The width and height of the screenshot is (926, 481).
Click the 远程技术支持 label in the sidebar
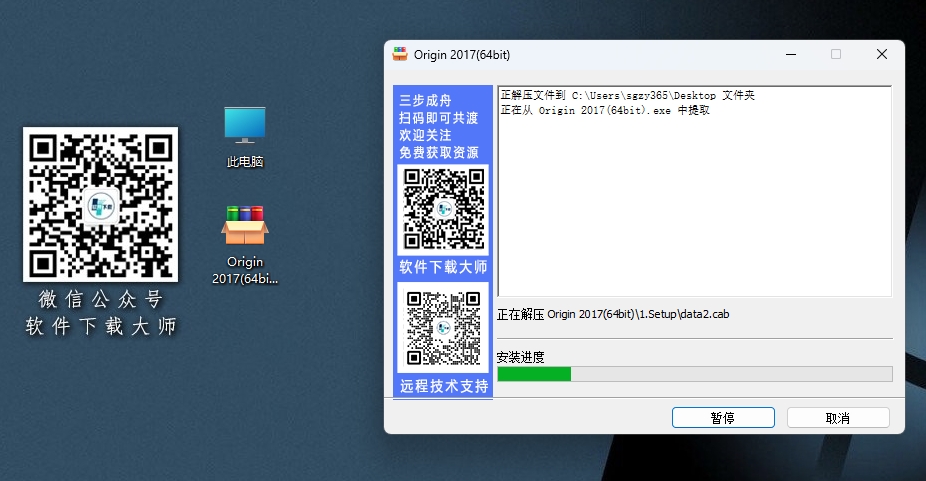click(x=443, y=386)
